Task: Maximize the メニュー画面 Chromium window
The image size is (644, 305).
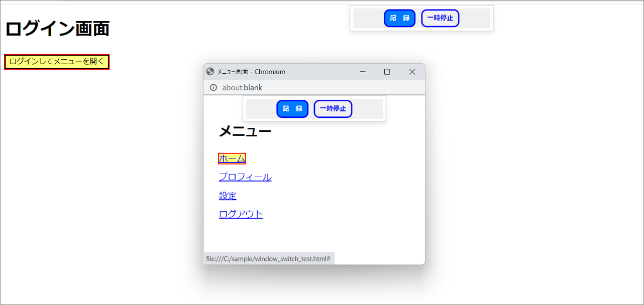Action: tap(387, 72)
